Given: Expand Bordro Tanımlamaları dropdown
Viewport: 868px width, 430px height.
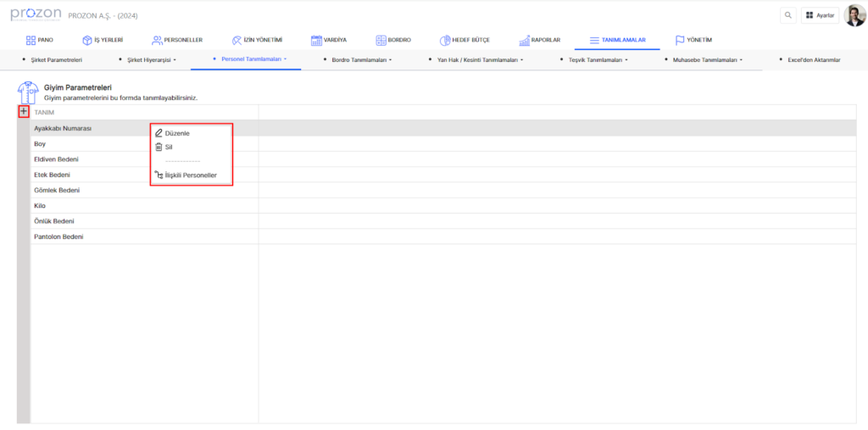Looking at the screenshot, I should [360, 60].
